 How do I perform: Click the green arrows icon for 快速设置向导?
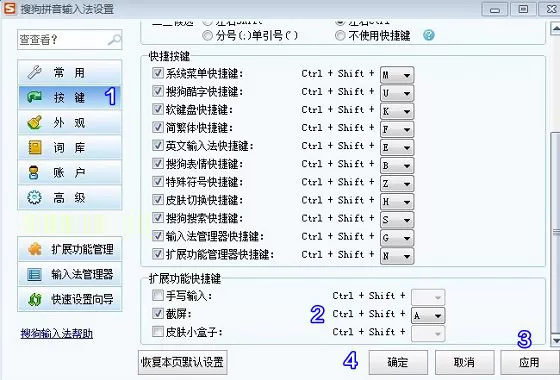[35, 299]
